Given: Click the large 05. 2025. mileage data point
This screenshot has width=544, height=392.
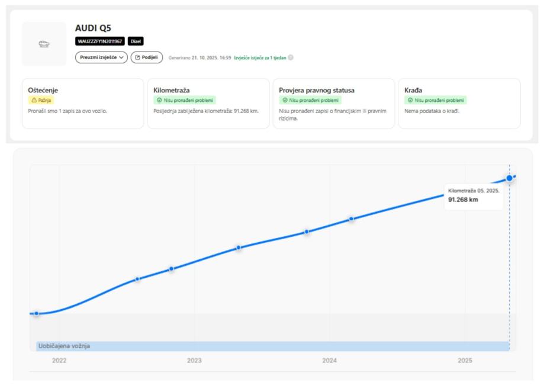Looking at the screenshot, I should [x=509, y=178].
